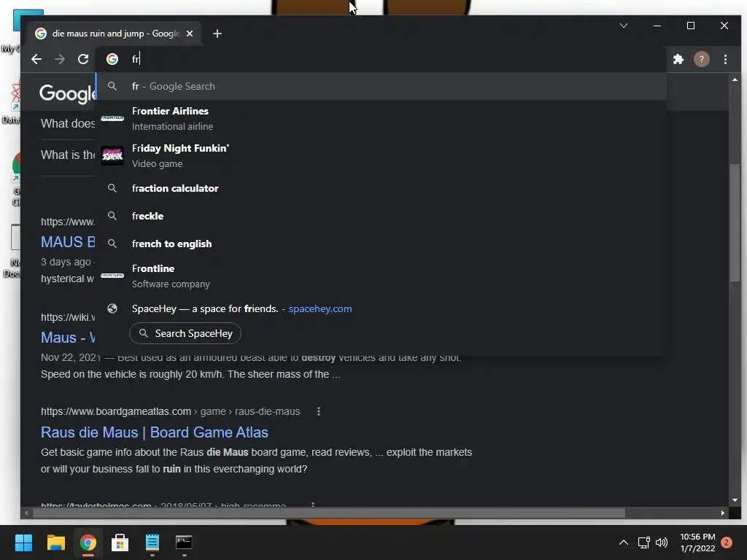Reload the current page
Image resolution: width=747 pixels, height=560 pixels.
[83, 59]
